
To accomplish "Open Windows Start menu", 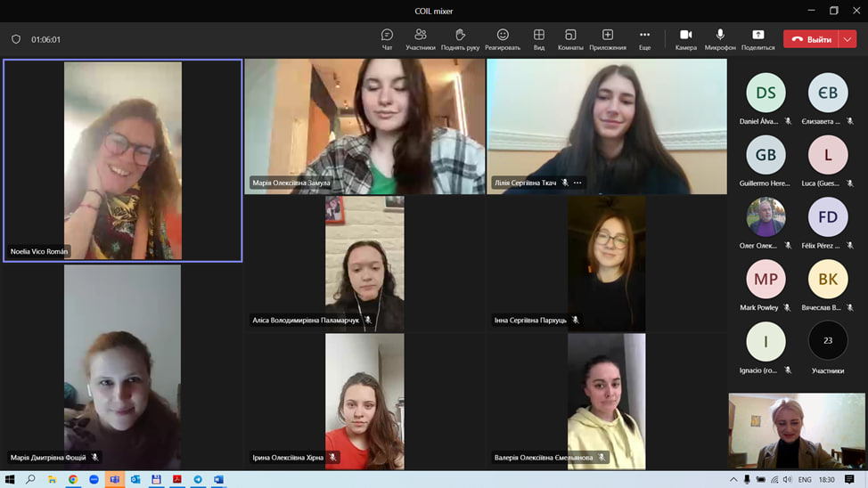I will coord(10,479).
